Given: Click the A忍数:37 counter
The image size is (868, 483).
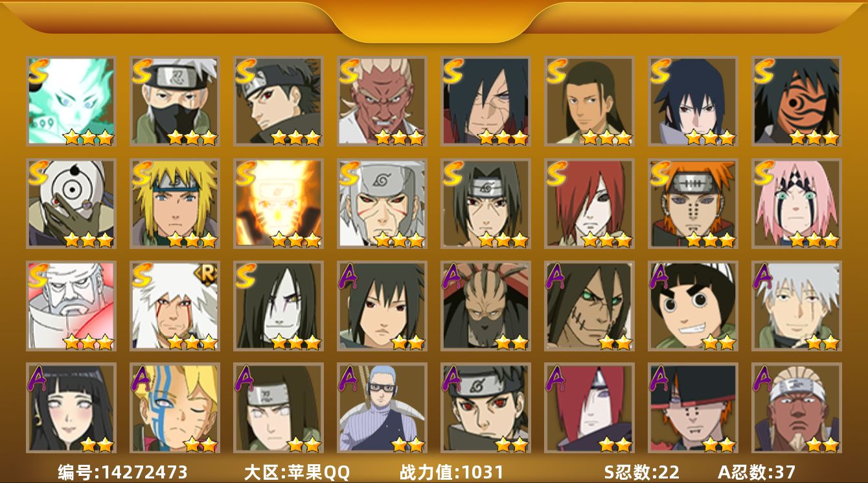Looking at the screenshot, I should pyautogui.click(x=757, y=472).
